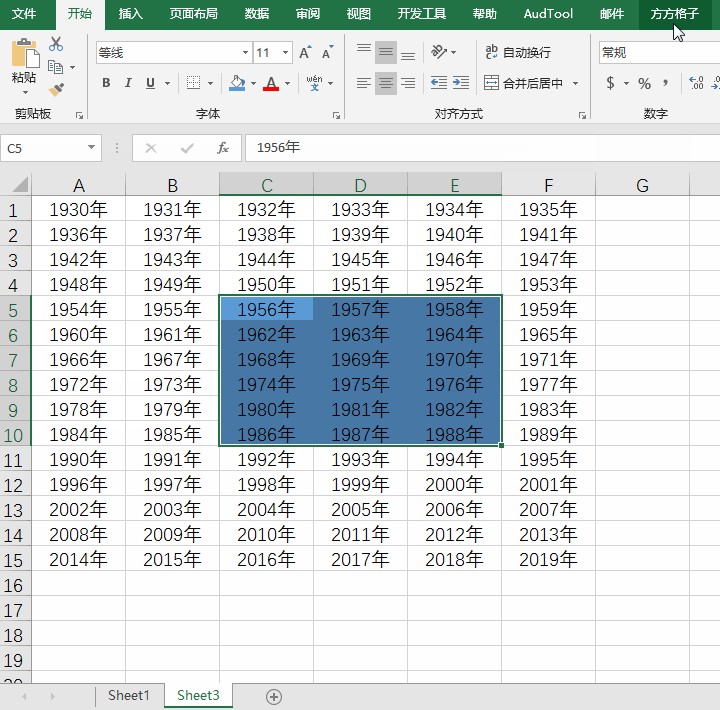Toggle align text left
Image resolution: width=720 pixels, height=710 pixels.
click(364, 83)
